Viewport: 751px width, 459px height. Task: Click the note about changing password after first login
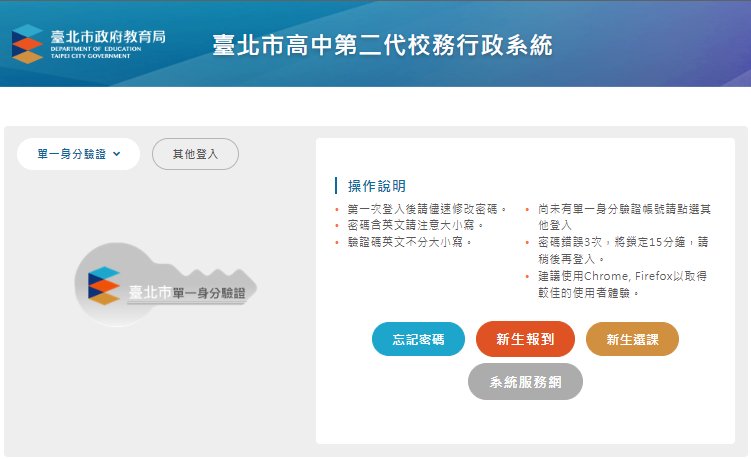(x=427, y=209)
